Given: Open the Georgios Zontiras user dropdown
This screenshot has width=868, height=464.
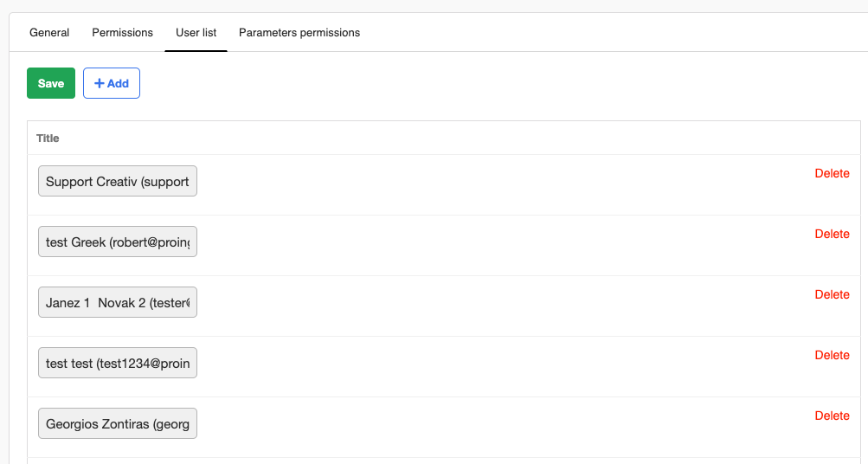Looking at the screenshot, I should [x=118, y=424].
